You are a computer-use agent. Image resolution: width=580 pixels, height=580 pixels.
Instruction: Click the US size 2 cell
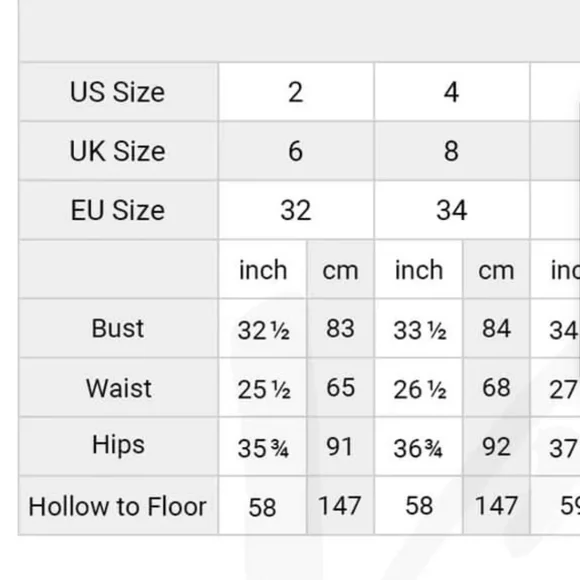(296, 92)
